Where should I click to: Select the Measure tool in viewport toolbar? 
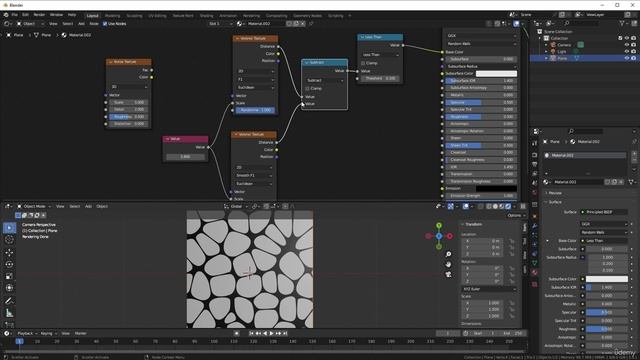coord(9,313)
